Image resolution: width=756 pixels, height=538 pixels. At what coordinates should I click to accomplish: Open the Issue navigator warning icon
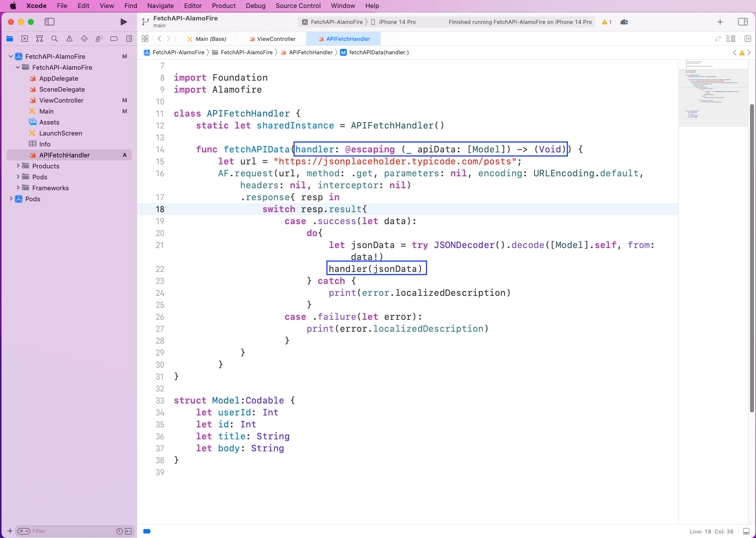(x=70, y=39)
